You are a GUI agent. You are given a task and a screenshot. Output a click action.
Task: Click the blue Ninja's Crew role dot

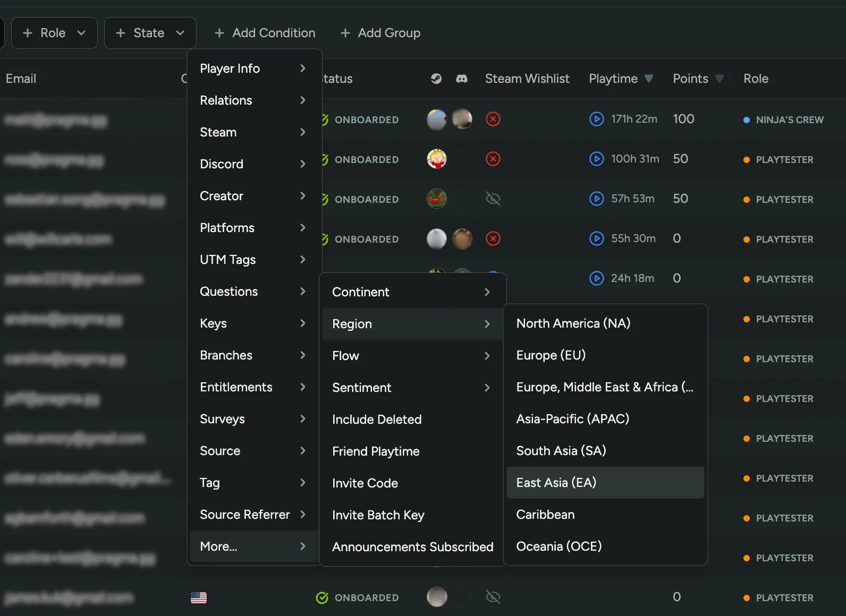pyautogui.click(x=746, y=120)
